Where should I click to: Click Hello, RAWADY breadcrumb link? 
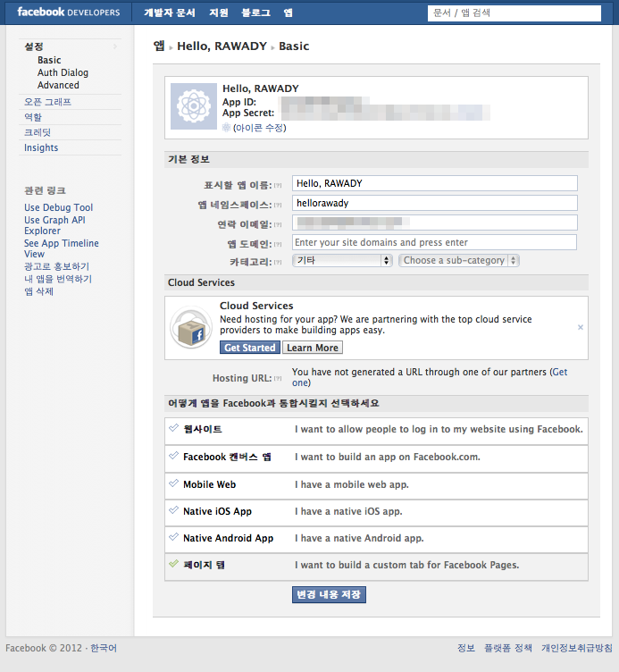pyautogui.click(x=222, y=46)
